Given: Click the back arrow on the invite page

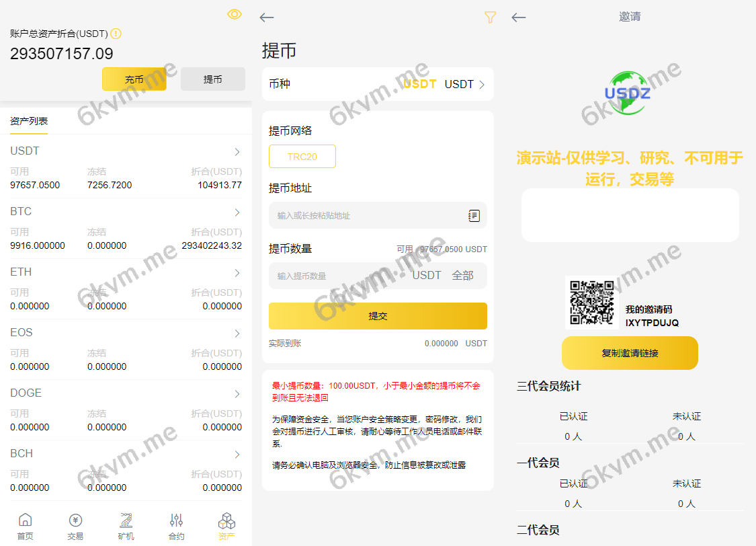Looking at the screenshot, I should [518, 17].
